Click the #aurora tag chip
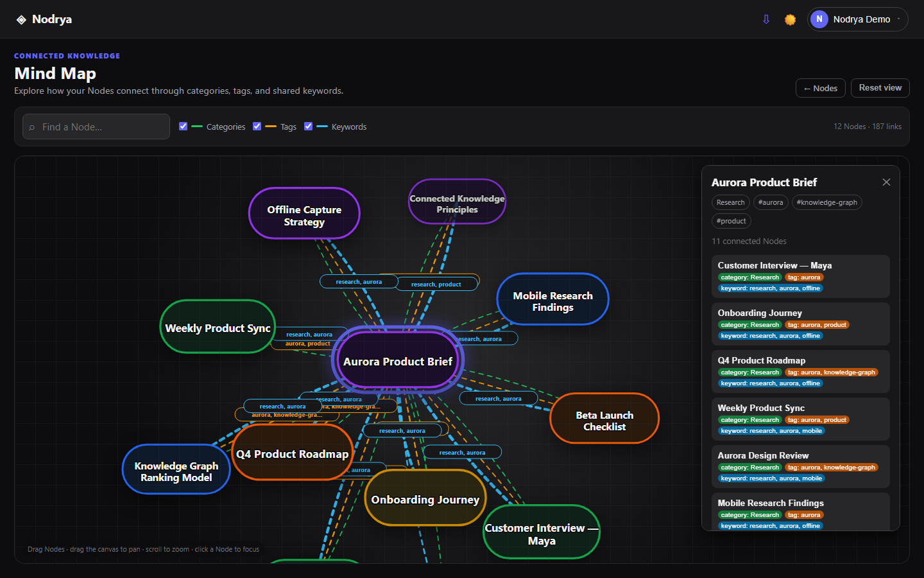This screenshot has height=578, width=924. pyautogui.click(x=771, y=202)
